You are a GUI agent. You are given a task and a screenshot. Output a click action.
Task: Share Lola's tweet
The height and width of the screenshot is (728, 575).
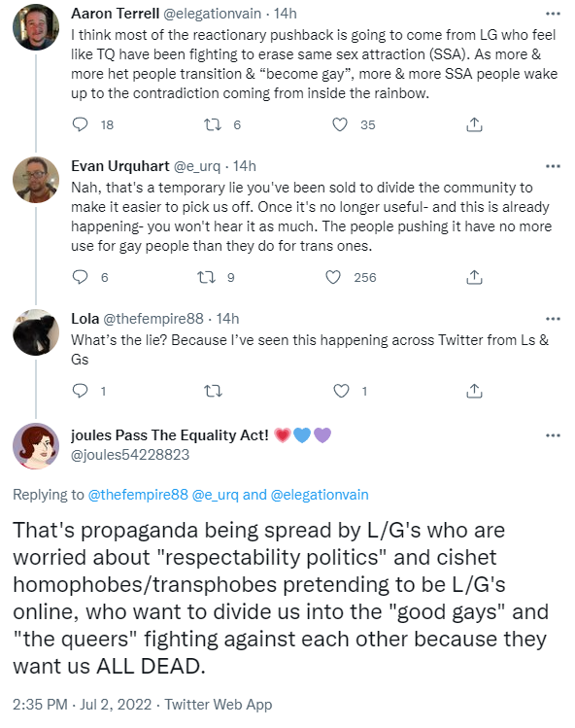point(474,391)
